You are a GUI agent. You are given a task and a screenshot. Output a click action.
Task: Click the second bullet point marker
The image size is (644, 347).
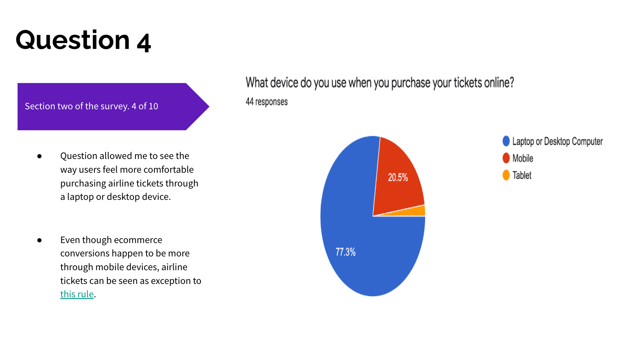click(39, 240)
